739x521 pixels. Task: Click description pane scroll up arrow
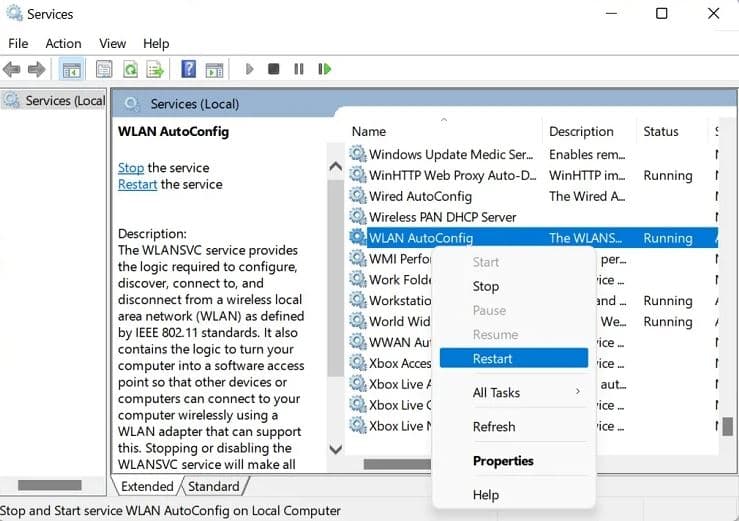[336, 167]
